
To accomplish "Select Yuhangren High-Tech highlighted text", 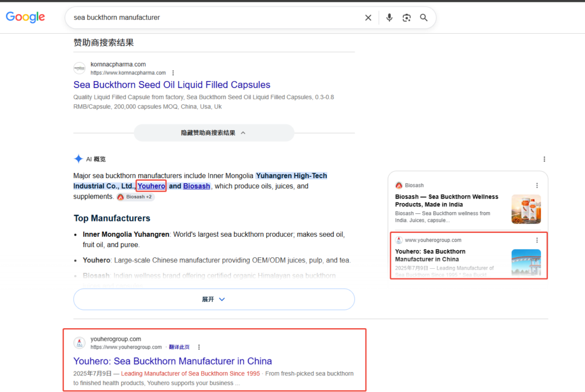I will point(291,176).
